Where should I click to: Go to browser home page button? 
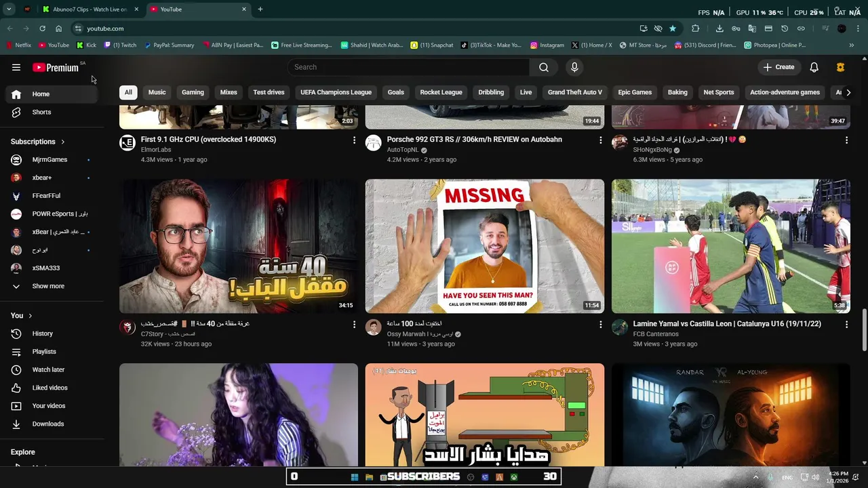(59, 28)
